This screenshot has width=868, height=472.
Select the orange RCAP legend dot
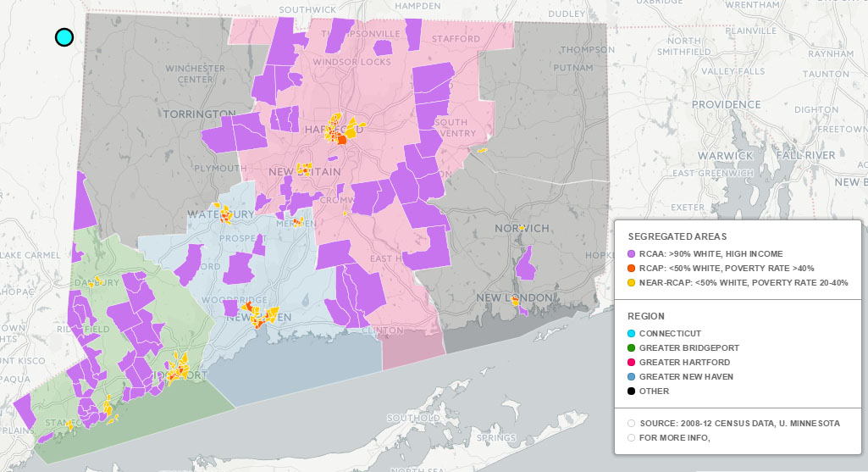632,268
